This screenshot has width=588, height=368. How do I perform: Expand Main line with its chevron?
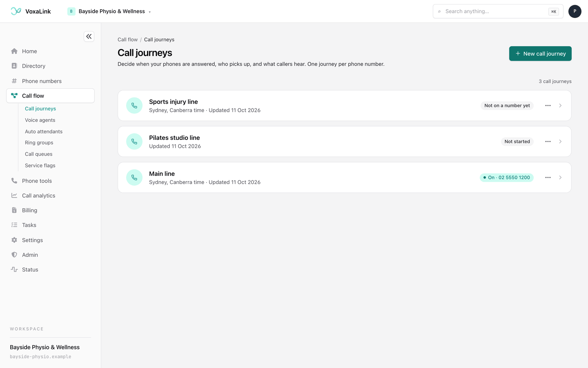(x=560, y=178)
